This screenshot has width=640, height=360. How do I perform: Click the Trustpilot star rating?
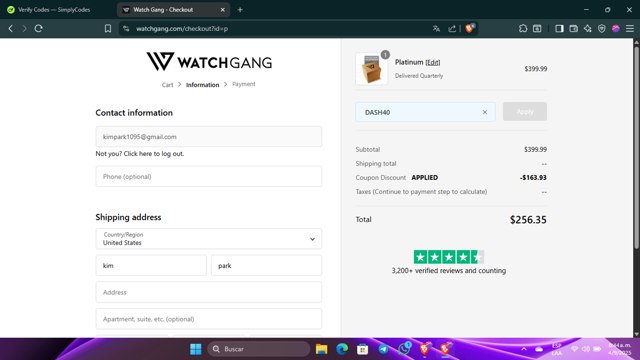pos(449,257)
